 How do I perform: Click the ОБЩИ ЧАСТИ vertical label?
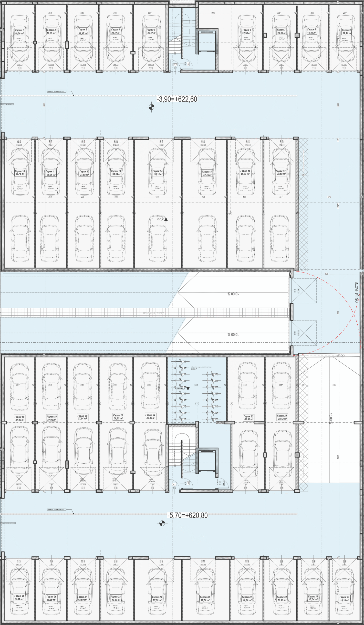pos(357,292)
